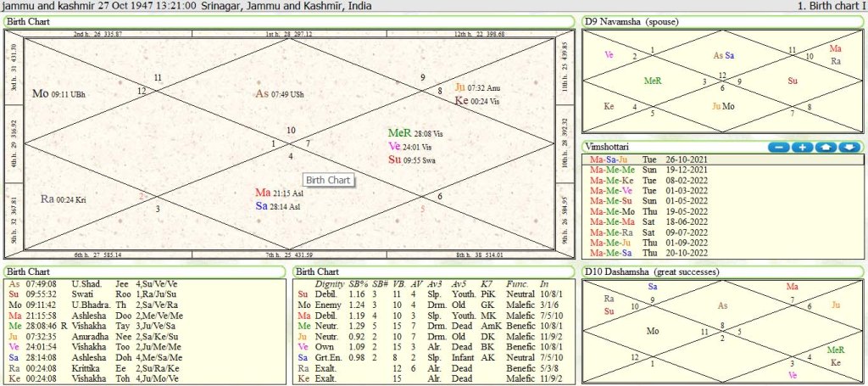The height and width of the screenshot is (386, 868).
Task: Open the D9 Navamsha (spouse) panel title
Action: pyautogui.click(x=634, y=20)
